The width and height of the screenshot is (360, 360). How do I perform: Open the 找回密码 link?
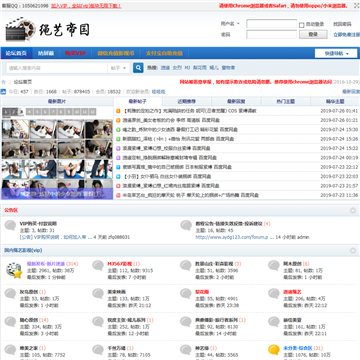(x=342, y=24)
